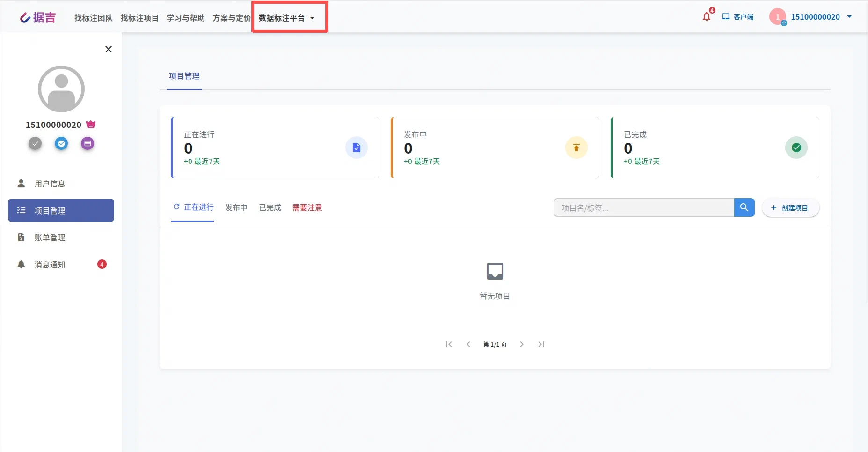Switch to the 已完成 list tab

click(270, 207)
